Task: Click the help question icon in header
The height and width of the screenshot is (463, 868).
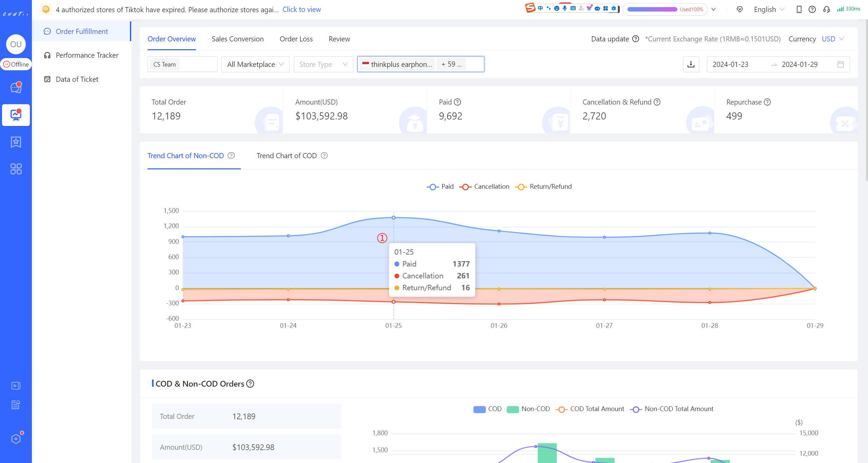Action: coord(812,9)
